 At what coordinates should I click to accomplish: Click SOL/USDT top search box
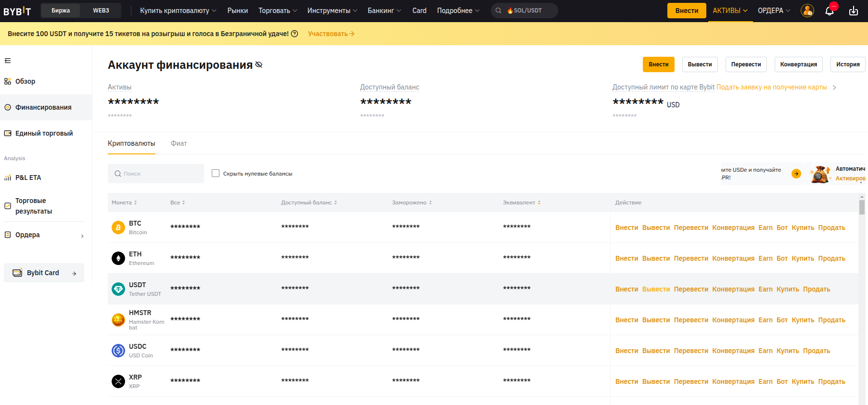(x=524, y=11)
